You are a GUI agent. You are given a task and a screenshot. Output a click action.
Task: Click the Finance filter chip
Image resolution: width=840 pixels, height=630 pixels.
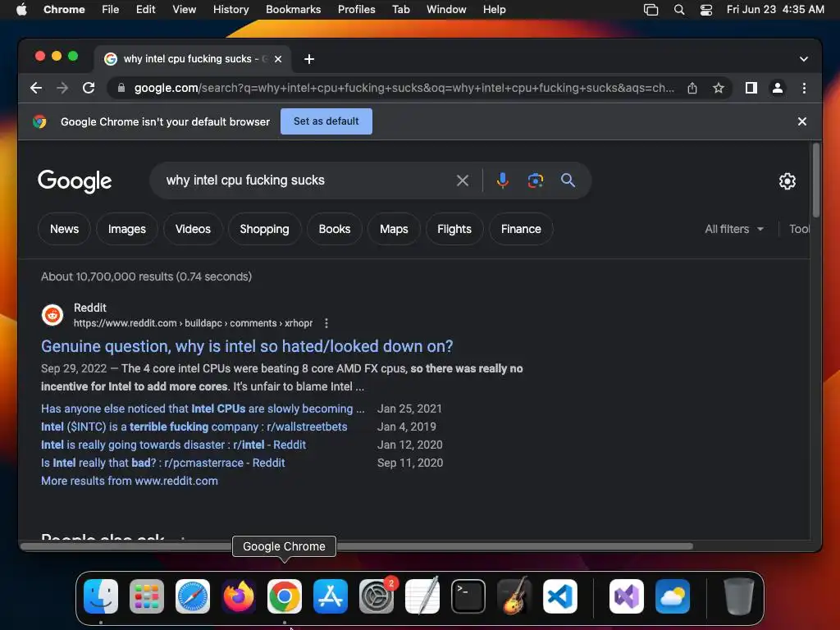click(x=521, y=230)
